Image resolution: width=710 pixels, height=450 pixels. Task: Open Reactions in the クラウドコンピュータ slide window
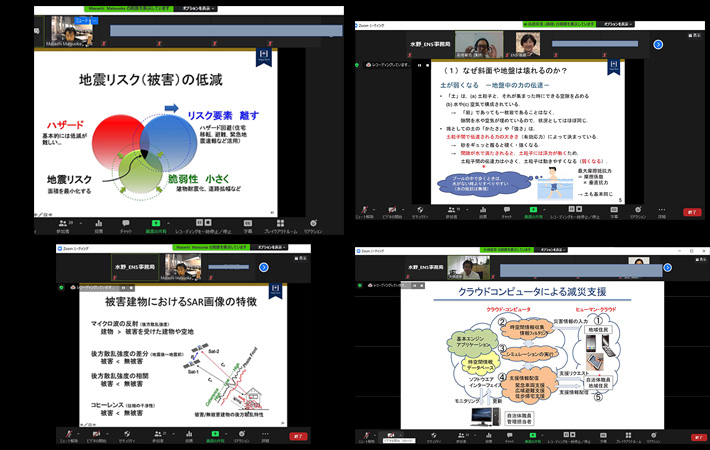653,437
